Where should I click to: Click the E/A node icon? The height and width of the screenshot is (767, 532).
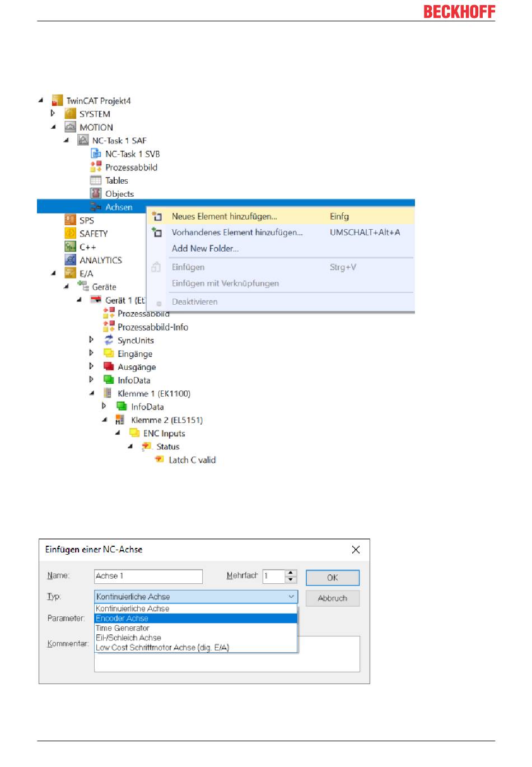tap(70, 273)
